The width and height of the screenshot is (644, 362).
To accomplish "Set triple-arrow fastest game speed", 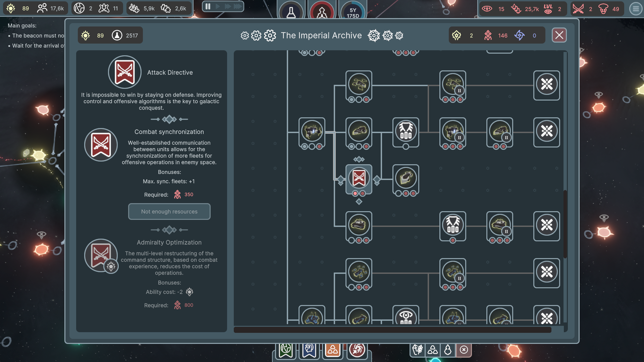I will click(x=238, y=6).
